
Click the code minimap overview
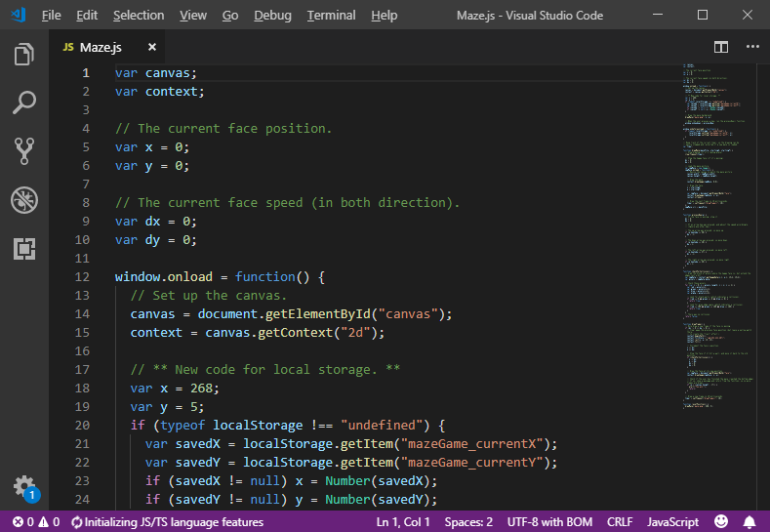coord(718,236)
